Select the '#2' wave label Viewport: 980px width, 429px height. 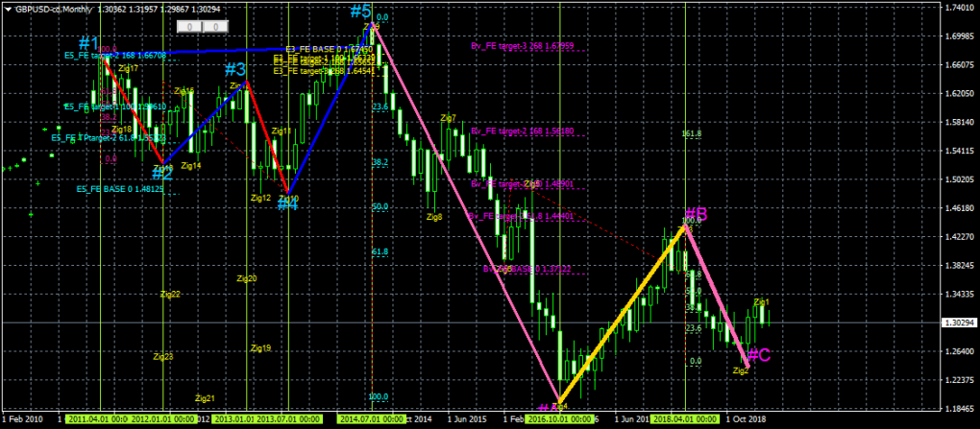tap(161, 173)
